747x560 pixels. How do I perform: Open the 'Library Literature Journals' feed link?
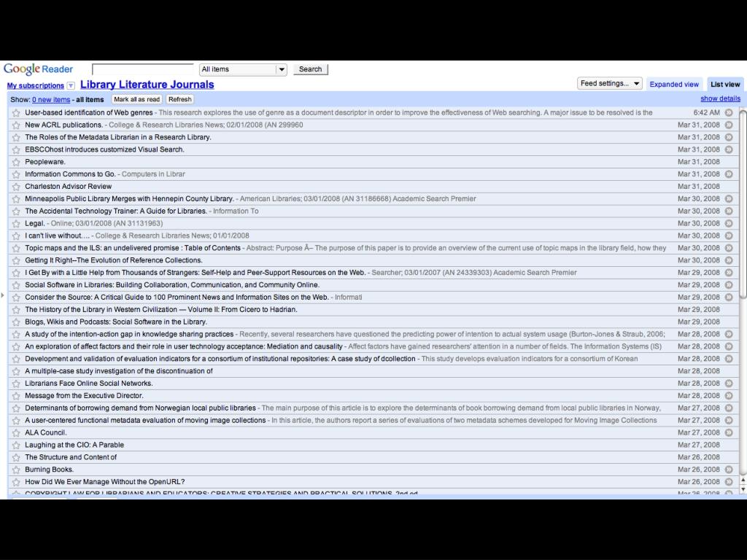(147, 85)
